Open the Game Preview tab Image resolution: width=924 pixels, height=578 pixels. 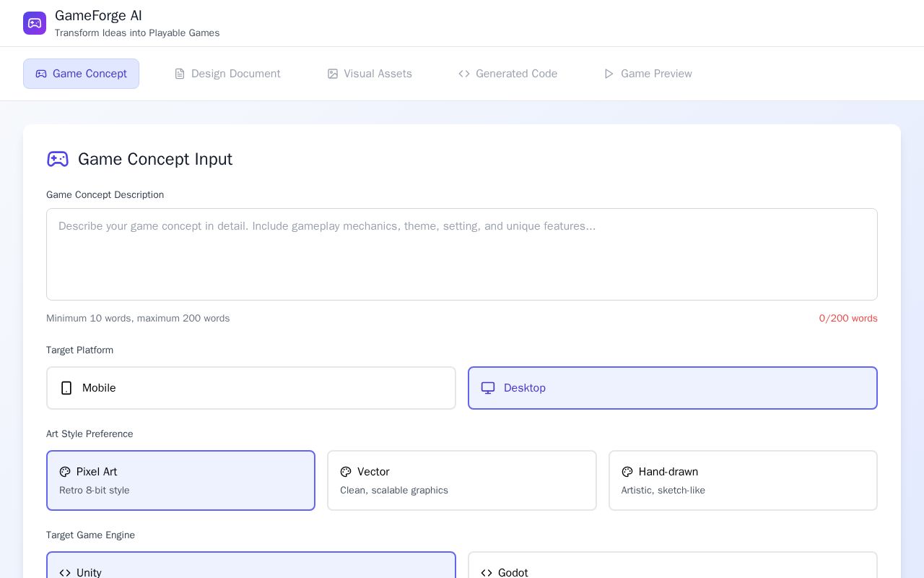[648, 74]
